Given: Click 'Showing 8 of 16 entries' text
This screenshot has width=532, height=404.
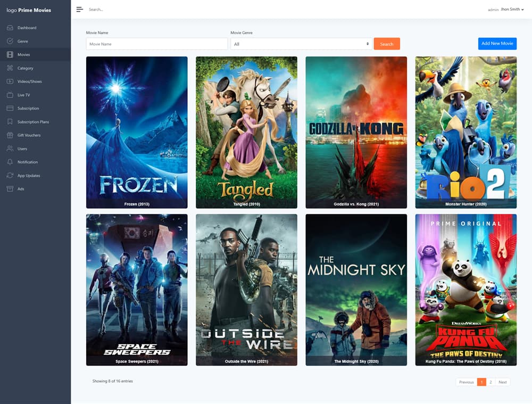Looking at the screenshot, I should click(113, 381).
